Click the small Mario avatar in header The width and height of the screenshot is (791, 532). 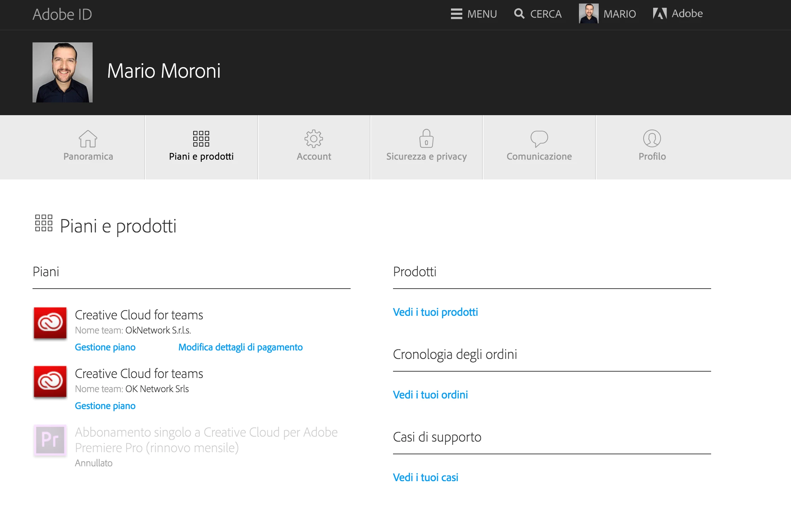588,13
